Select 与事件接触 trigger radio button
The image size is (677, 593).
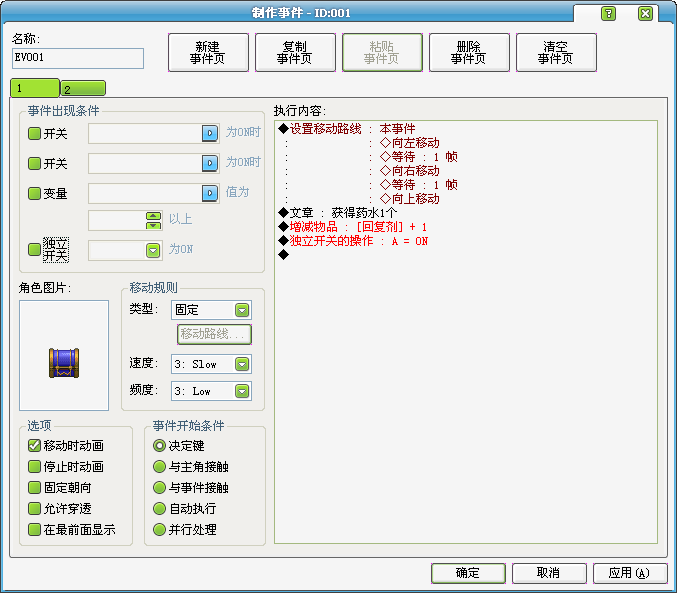point(159,488)
